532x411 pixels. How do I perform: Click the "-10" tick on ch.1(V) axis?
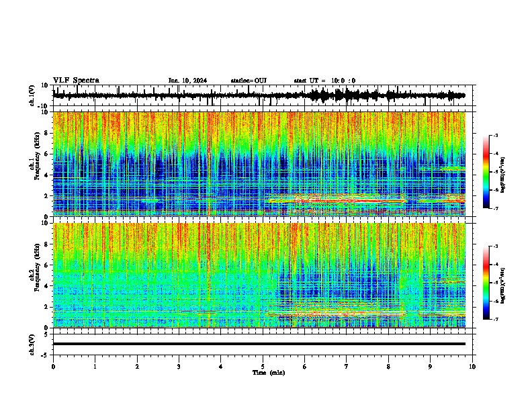tap(43, 106)
